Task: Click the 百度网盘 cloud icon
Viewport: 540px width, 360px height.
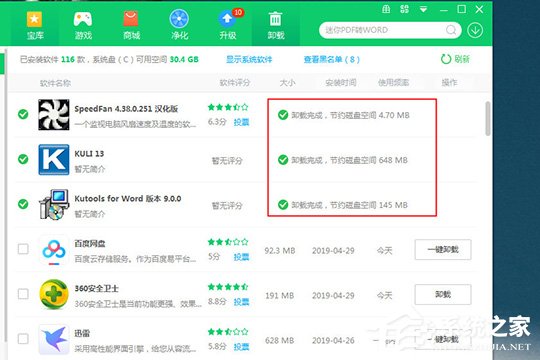Action: [x=54, y=249]
